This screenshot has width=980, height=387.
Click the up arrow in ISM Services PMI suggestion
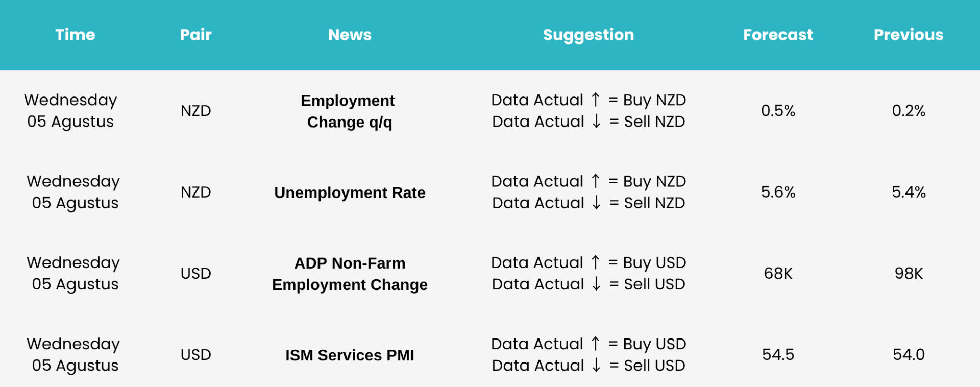pyautogui.click(x=595, y=343)
